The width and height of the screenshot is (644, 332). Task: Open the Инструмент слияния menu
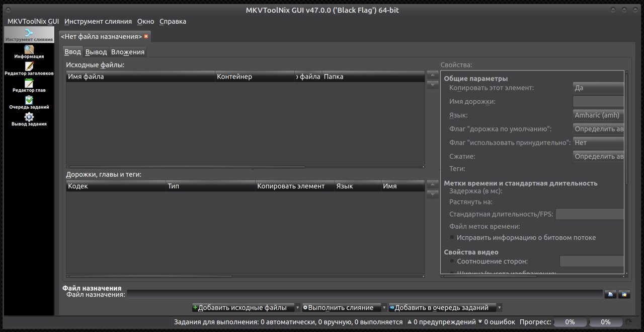click(x=98, y=21)
